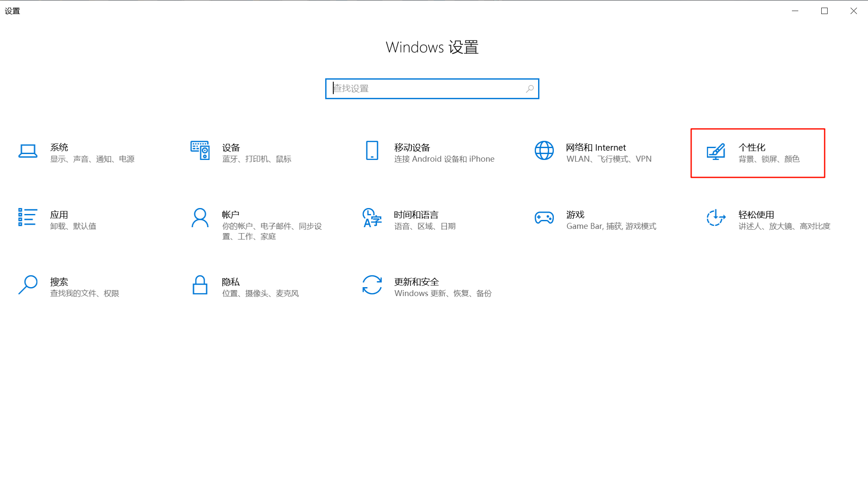The height and width of the screenshot is (499, 868).
Task: Open 设备 keyboard and speaker icon
Action: coord(200,151)
